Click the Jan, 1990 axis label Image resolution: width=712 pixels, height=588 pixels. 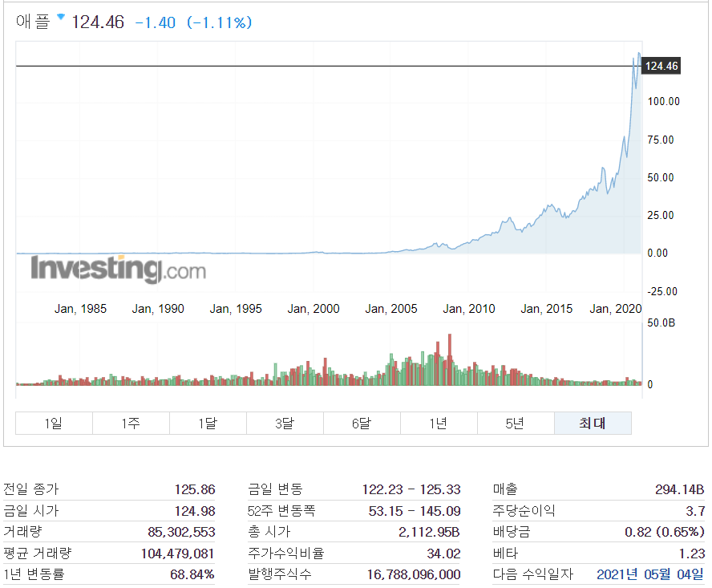pos(158,309)
